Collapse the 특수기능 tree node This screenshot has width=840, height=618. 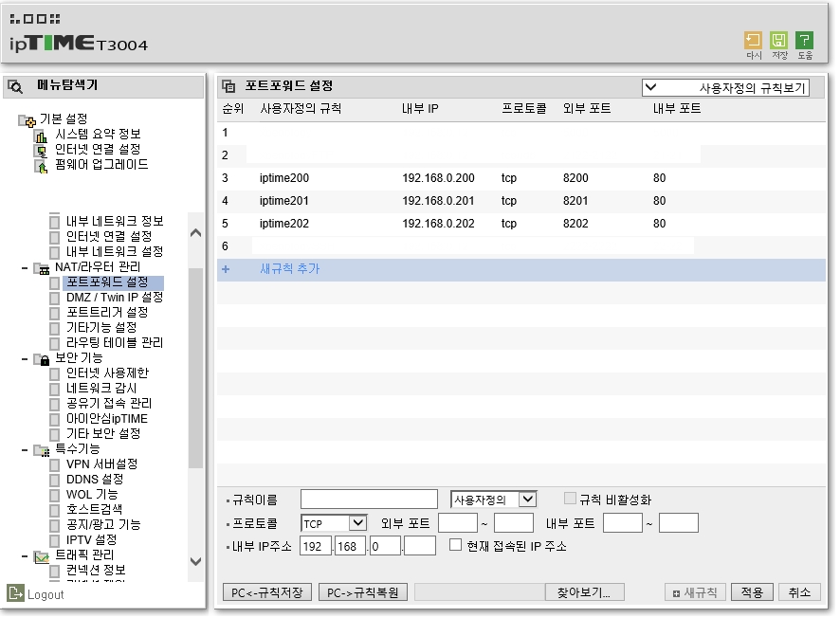pos(24,450)
